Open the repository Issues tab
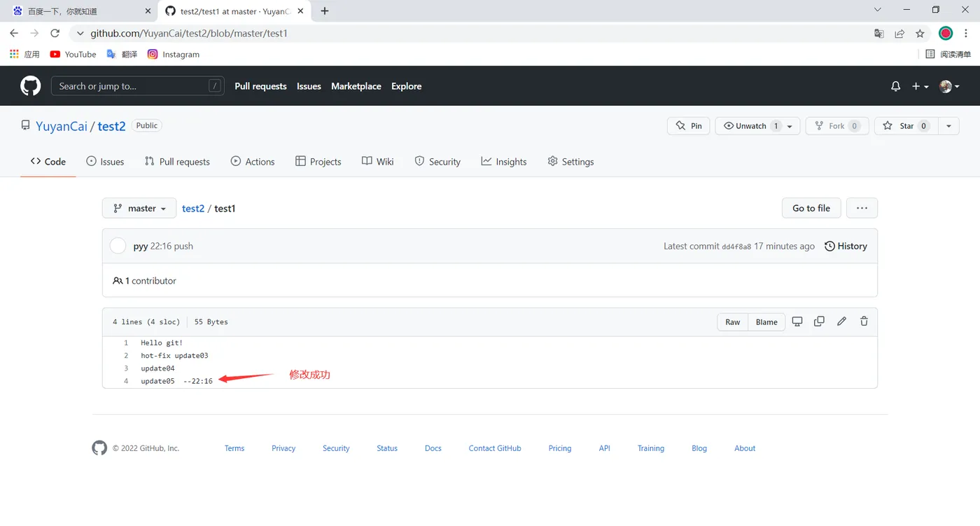This screenshot has height=526, width=980. [105, 162]
